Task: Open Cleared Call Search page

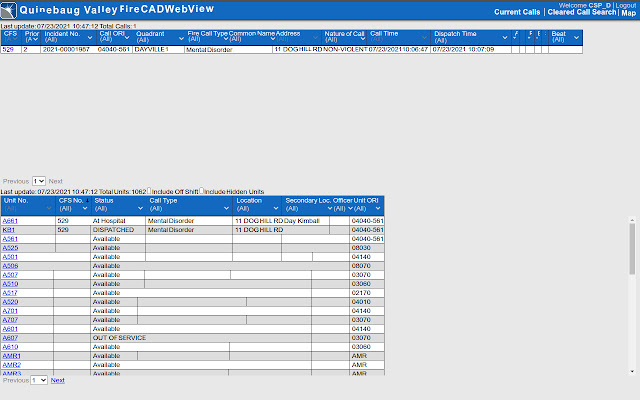Action: tap(581, 12)
